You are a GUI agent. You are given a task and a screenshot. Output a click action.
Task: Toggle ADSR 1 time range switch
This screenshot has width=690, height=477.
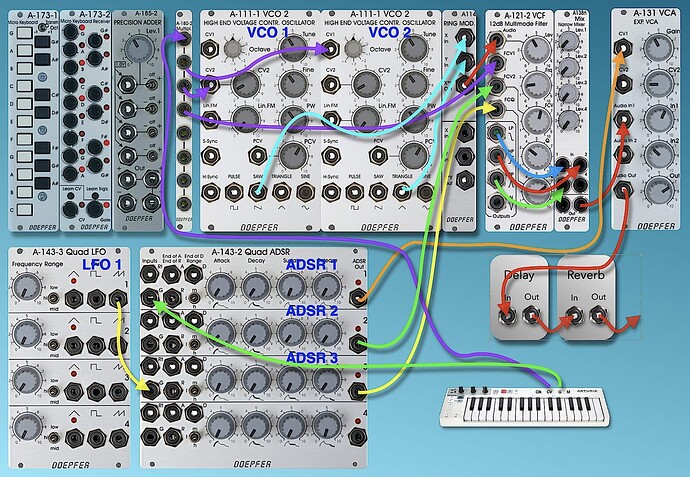[194, 298]
